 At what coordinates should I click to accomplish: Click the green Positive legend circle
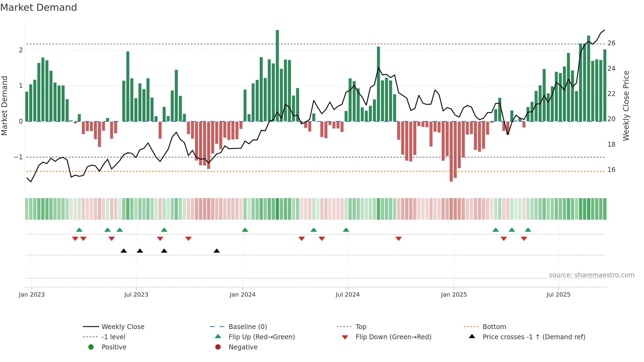(91, 347)
